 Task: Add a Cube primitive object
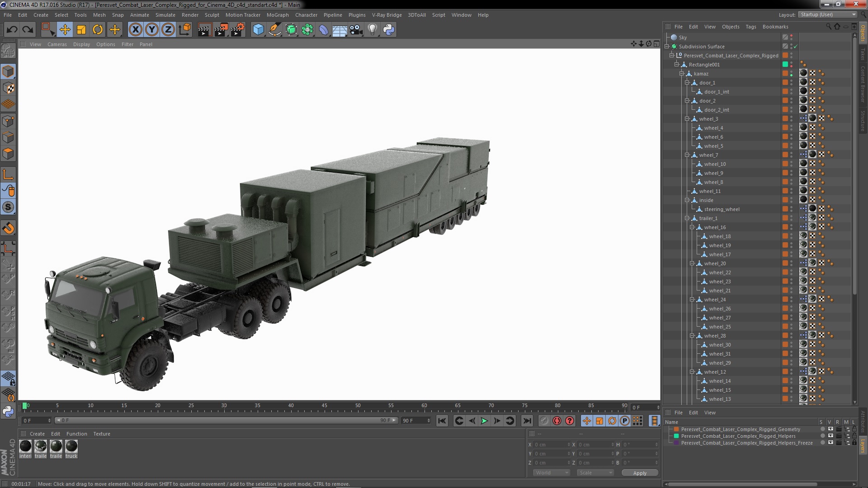coord(258,30)
